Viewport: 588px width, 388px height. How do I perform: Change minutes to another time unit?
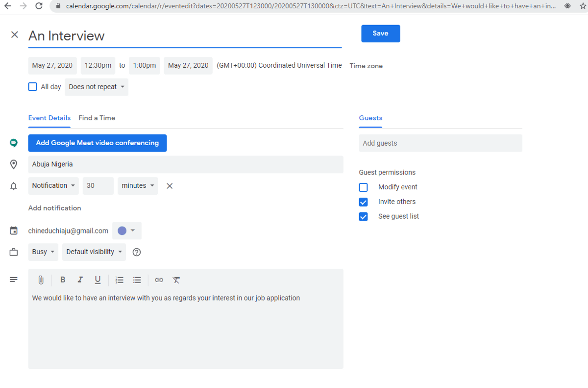coord(138,185)
